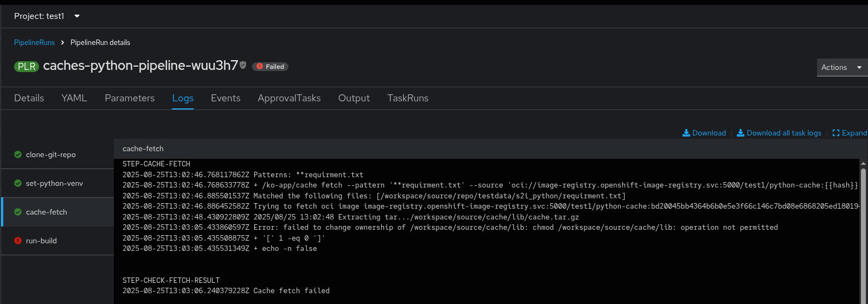Click the red Failed status badge
This screenshot has height=304, width=868.
[x=270, y=67]
